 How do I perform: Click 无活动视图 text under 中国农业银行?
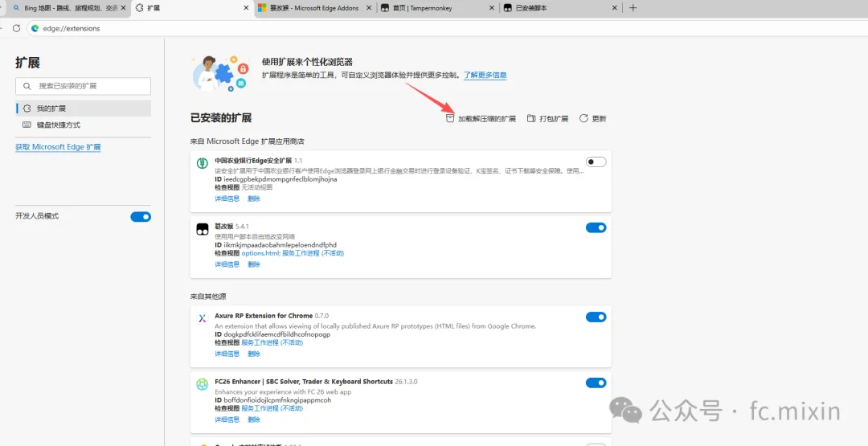coord(257,187)
